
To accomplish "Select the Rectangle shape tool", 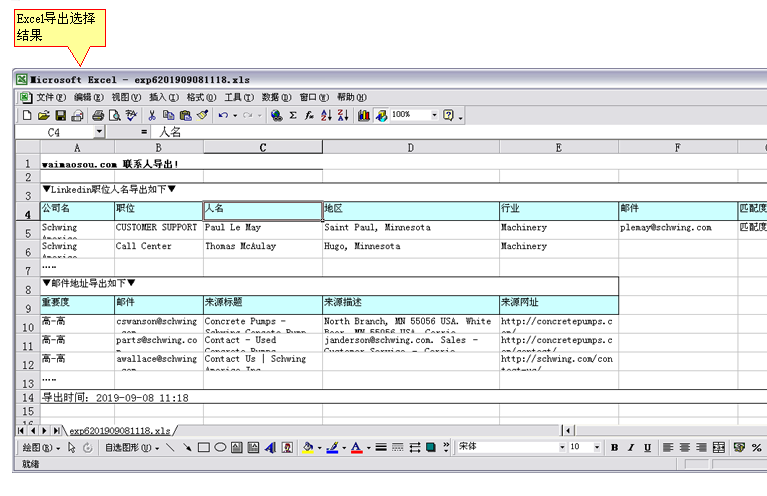I will [203, 448].
